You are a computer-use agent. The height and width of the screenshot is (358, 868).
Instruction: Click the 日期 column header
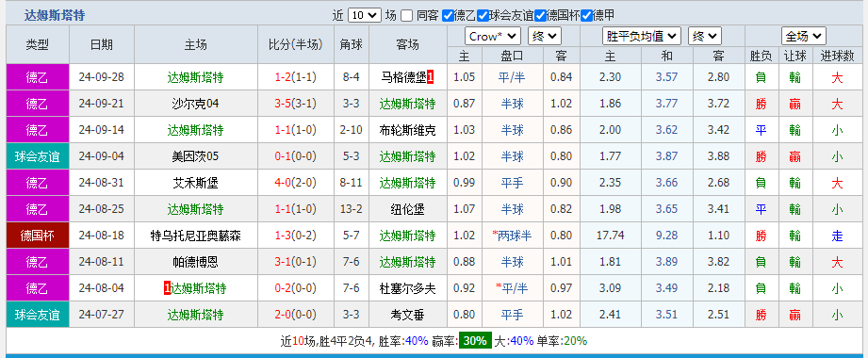[x=102, y=45]
